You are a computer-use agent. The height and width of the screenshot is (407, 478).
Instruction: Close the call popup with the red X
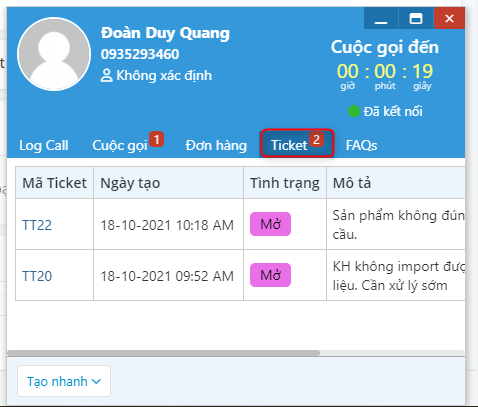point(449,18)
